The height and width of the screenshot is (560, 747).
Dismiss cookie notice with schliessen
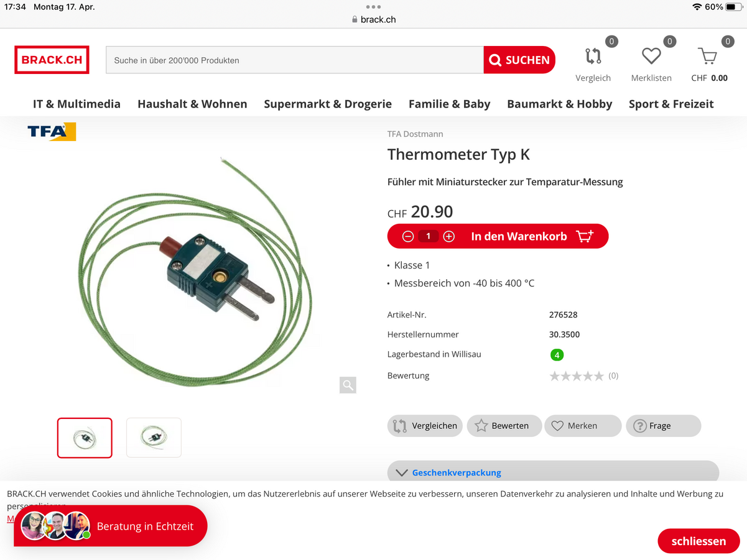(x=698, y=541)
